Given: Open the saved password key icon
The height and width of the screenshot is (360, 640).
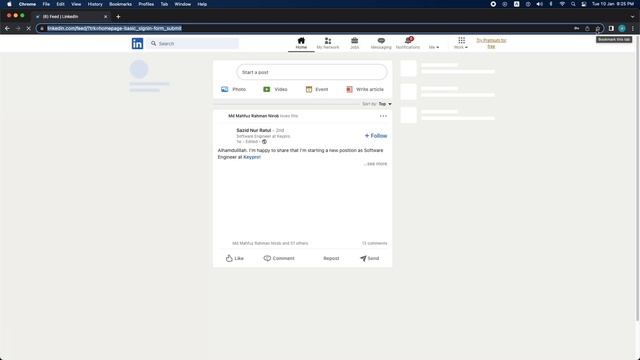Looking at the screenshot, I should point(576,28).
